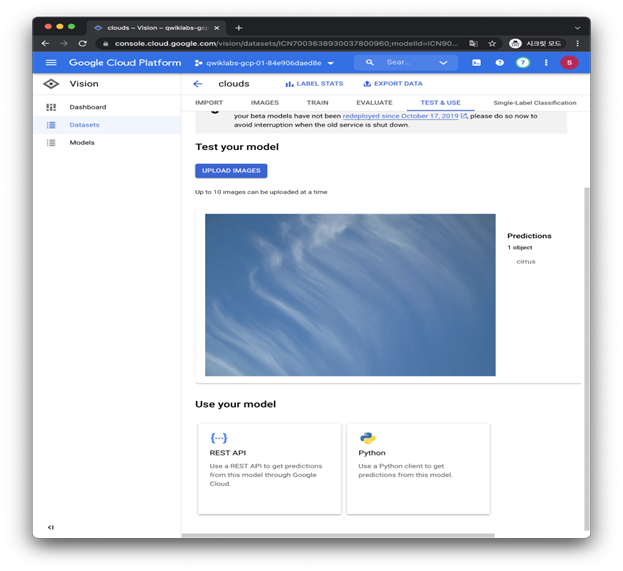Switch to the EVALUATE tab
This screenshot has height=571, width=623.
374,103
